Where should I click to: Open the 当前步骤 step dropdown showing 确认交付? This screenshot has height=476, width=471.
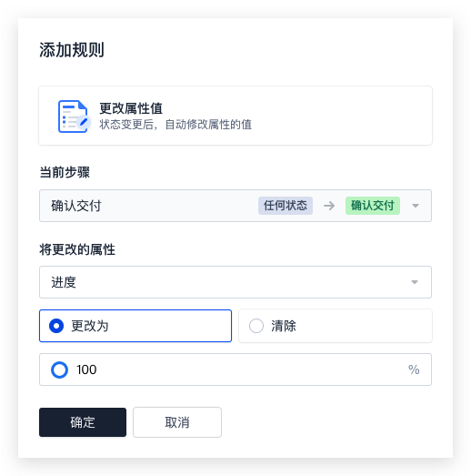(x=235, y=206)
